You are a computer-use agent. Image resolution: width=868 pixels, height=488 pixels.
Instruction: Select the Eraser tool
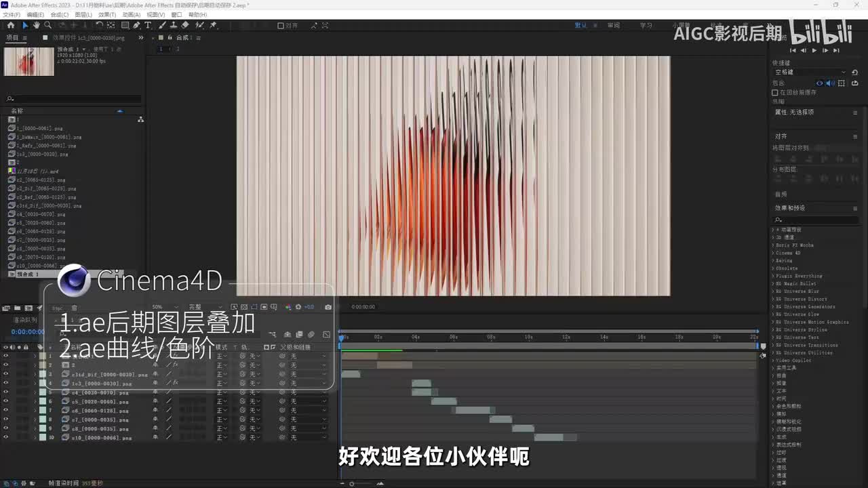[184, 25]
